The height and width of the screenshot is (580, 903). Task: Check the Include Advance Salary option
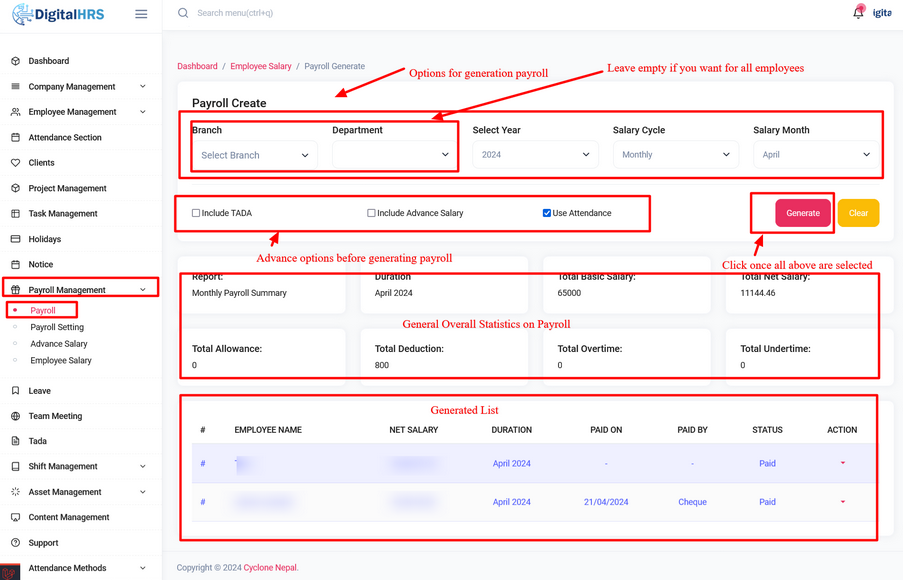click(x=371, y=213)
